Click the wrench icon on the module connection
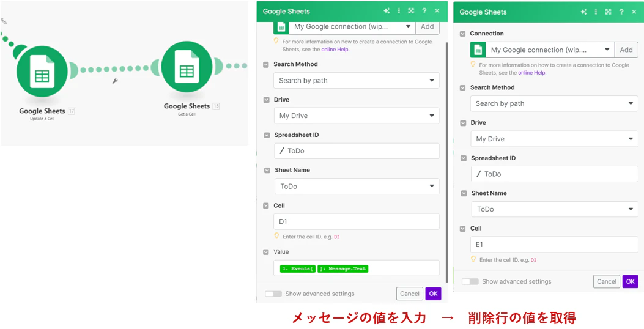The height and width of the screenshot is (329, 644). click(x=115, y=81)
